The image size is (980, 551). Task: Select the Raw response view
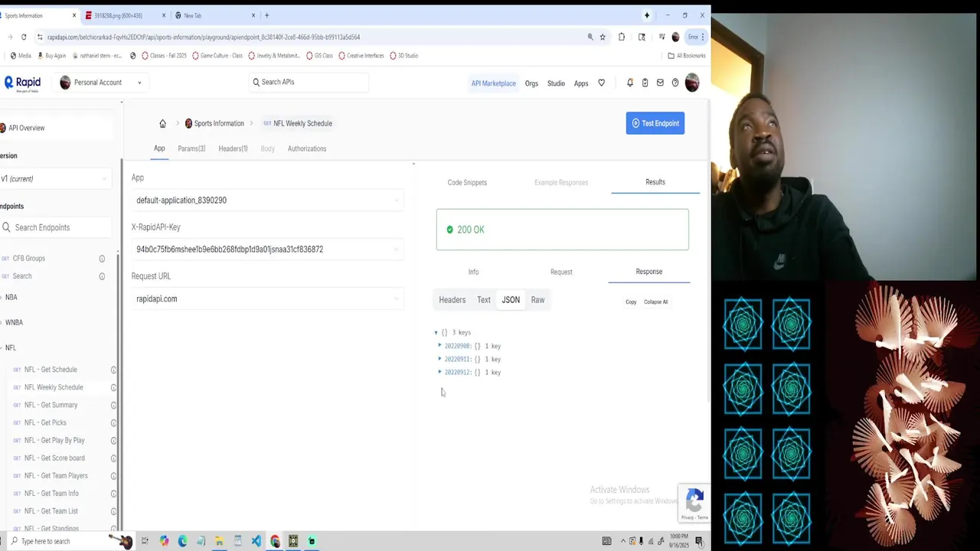[x=537, y=300]
